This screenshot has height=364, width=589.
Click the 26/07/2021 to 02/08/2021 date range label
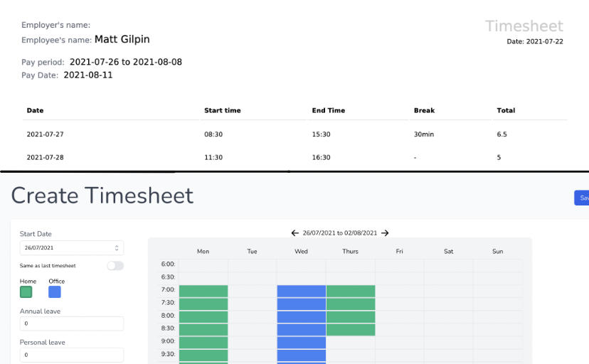tap(340, 233)
